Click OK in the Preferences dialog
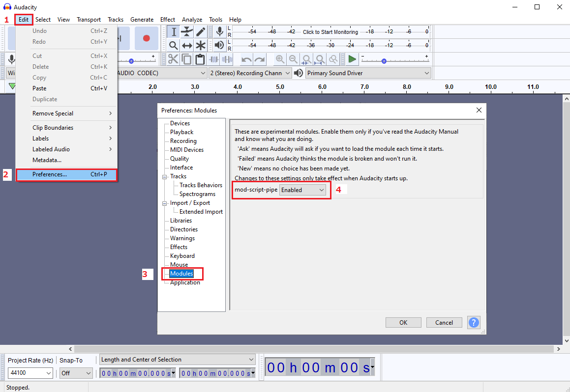570x392 pixels. click(403, 322)
